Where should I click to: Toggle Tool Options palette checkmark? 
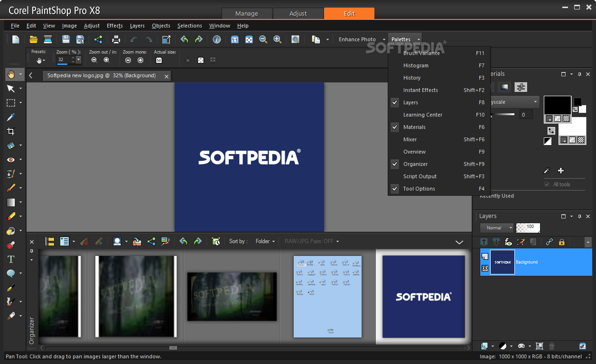pyautogui.click(x=395, y=189)
